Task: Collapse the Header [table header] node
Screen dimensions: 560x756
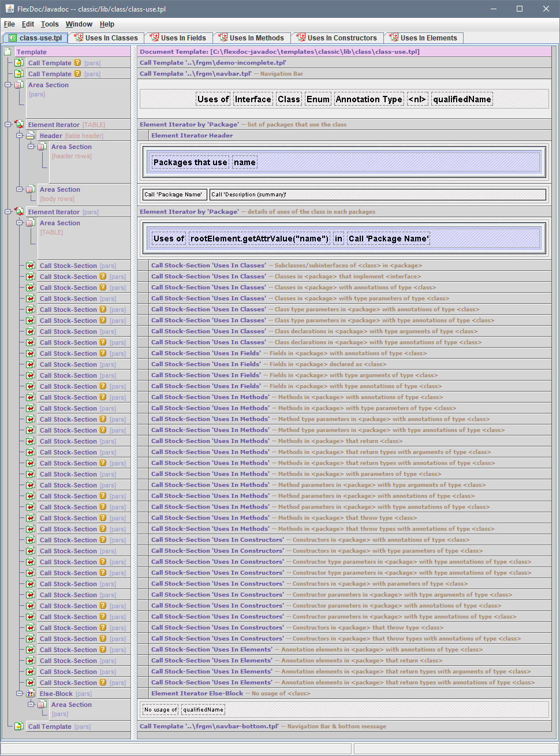Action: coord(20,136)
